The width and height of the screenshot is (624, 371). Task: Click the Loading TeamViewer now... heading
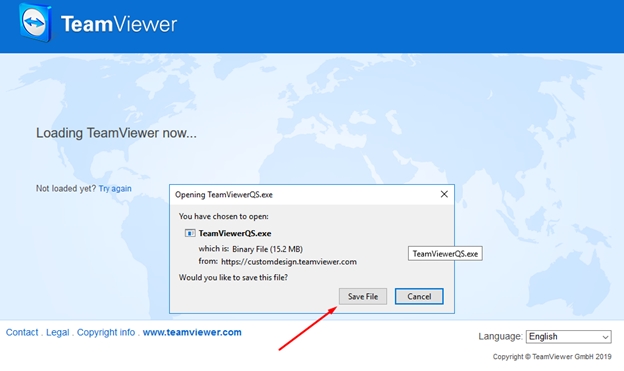116,133
